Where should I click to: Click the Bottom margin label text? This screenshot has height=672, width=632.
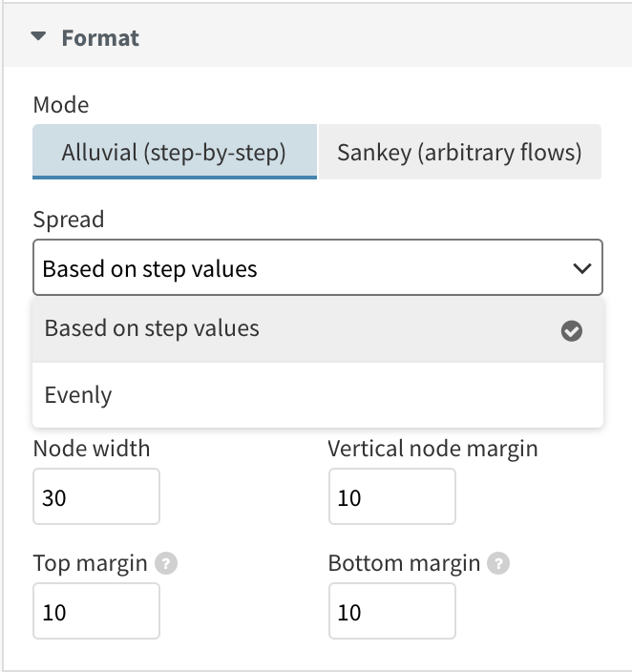[x=404, y=563]
